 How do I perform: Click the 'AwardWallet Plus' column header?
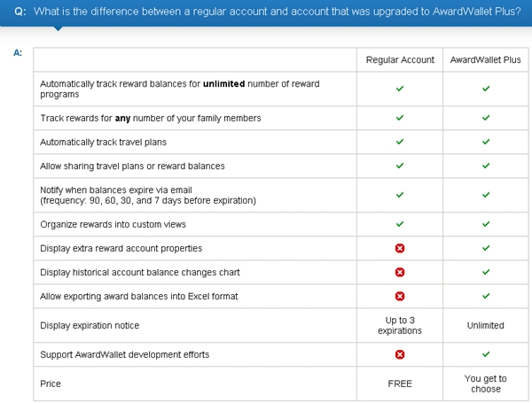pos(485,59)
